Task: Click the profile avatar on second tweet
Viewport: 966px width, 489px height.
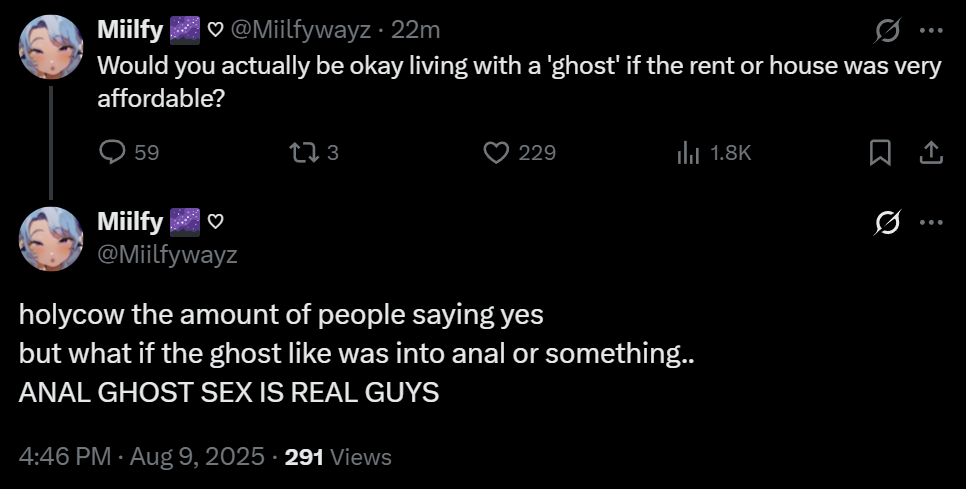Action: pyautogui.click(x=51, y=238)
